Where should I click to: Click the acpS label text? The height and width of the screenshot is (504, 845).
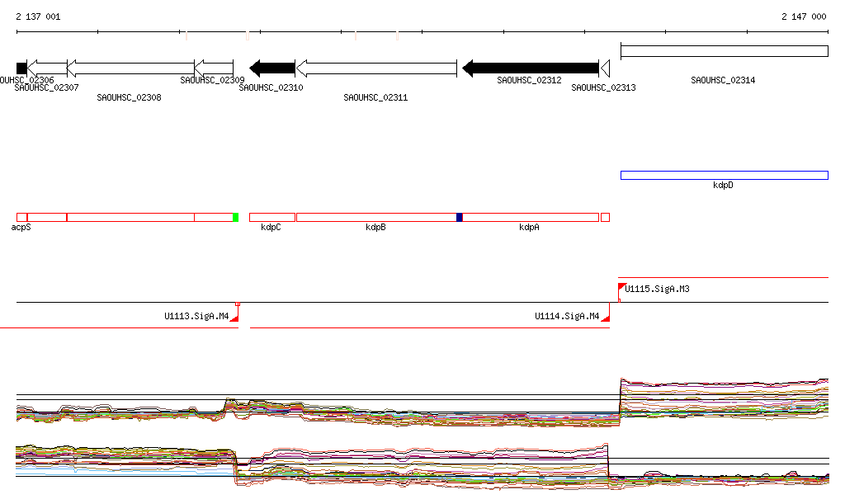[21, 227]
